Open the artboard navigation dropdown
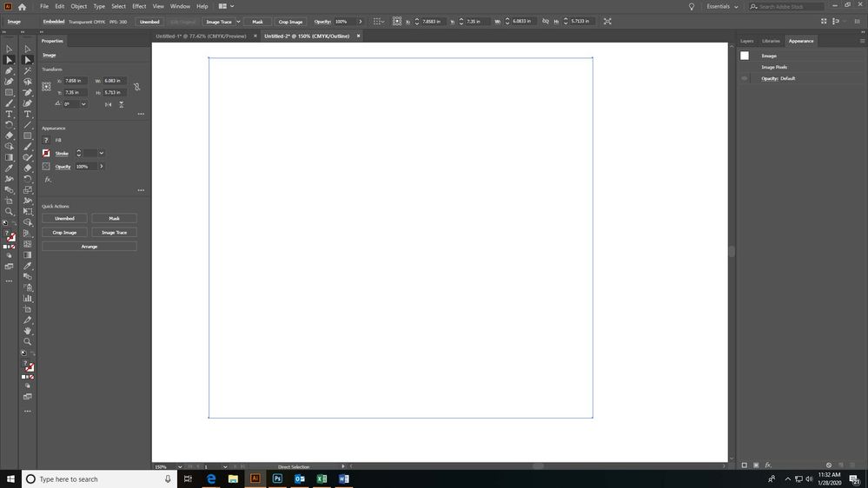 tap(225, 467)
